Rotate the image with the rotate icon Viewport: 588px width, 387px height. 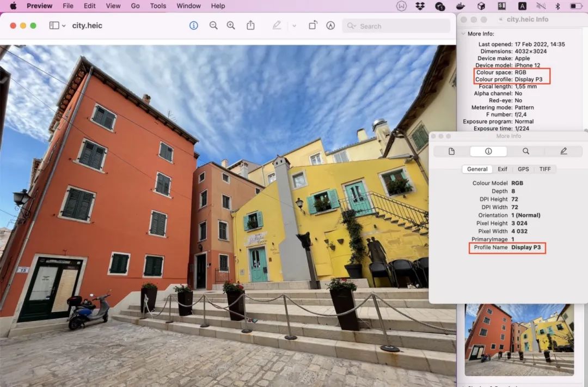313,25
